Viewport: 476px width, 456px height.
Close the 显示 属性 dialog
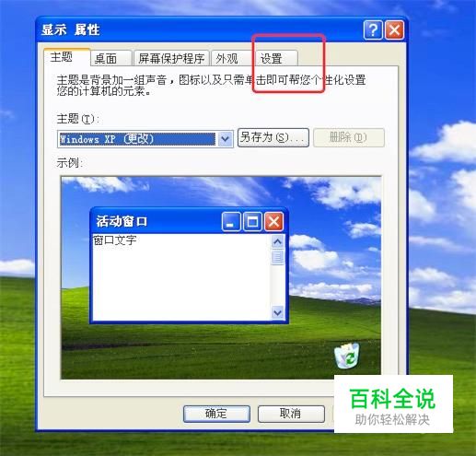(394, 30)
